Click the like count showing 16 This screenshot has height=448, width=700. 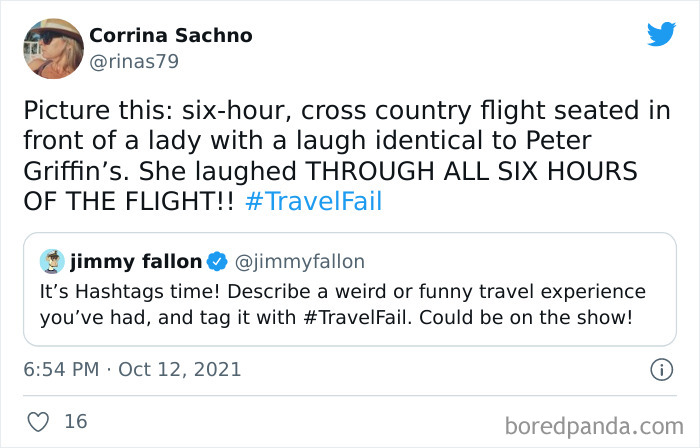pos(75,421)
